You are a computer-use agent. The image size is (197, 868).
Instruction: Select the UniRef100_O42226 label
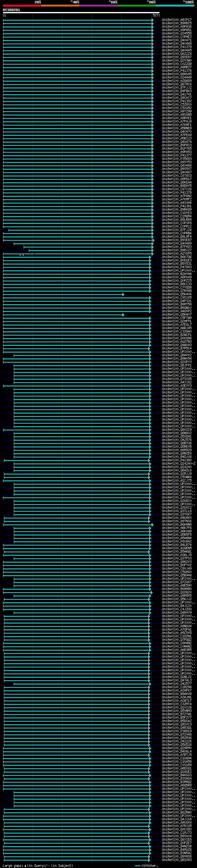click(177, 741)
